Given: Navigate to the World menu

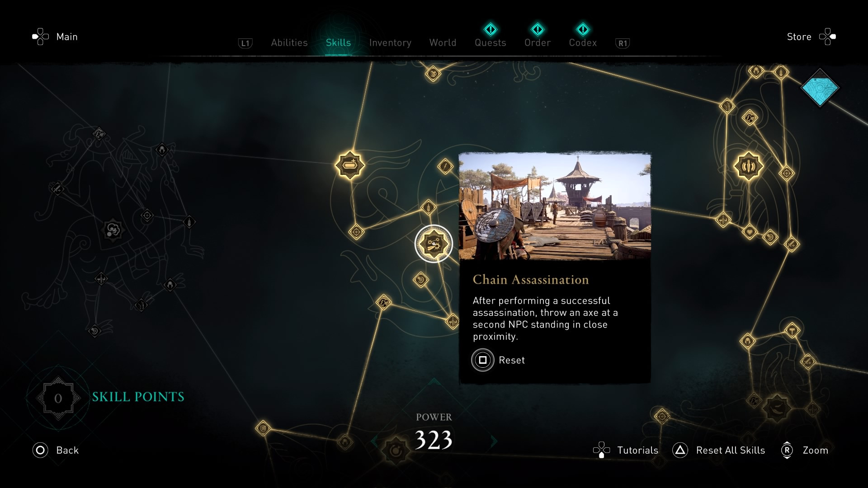Looking at the screenshot, I should [443, 42].
